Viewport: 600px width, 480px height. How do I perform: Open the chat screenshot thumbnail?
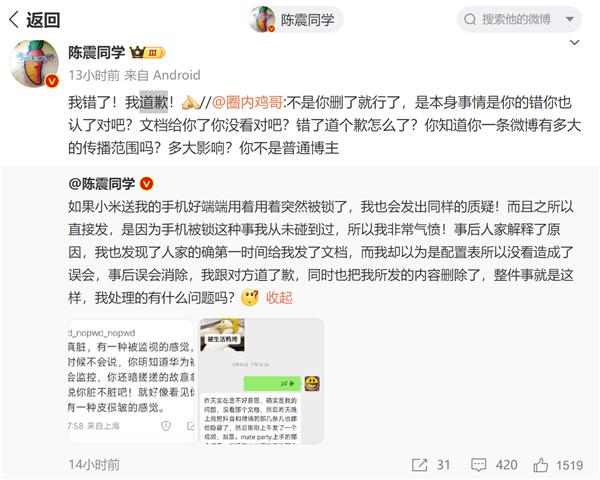coord(261,381)
